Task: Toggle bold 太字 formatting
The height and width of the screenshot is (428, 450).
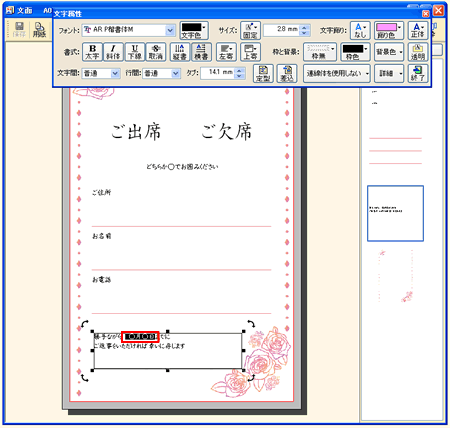Action: 92,52
